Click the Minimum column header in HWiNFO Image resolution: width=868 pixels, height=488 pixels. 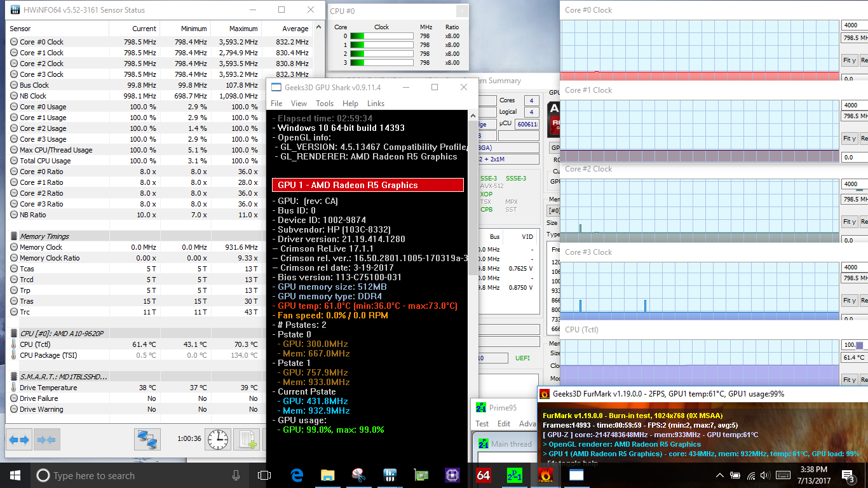point(185,29)
